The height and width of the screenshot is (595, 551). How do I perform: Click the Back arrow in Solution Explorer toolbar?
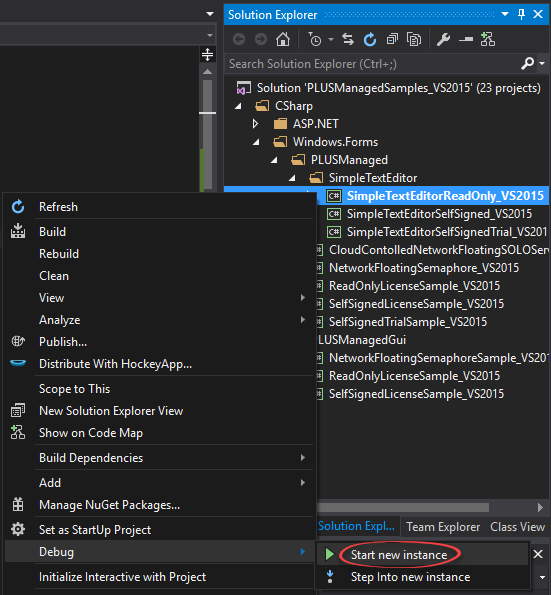239,39
